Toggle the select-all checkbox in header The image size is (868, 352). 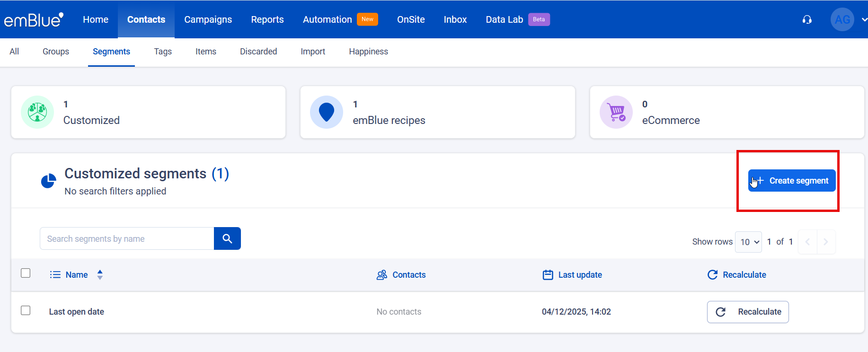(x=26, y=273)
